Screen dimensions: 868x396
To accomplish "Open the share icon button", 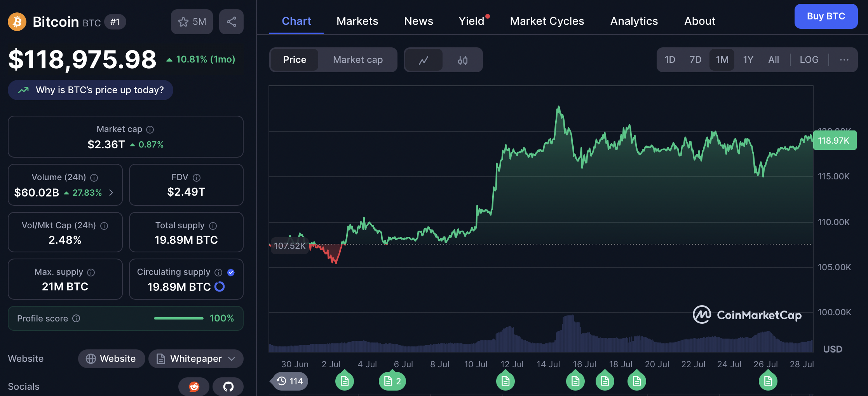I will 231,22.
